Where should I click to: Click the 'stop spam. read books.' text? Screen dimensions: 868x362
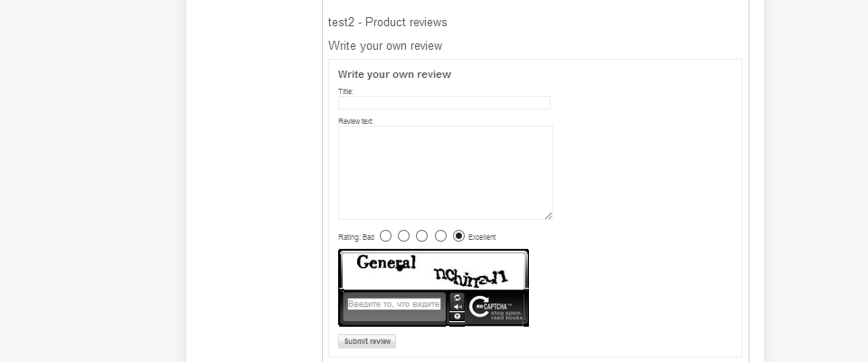point(507,316)
